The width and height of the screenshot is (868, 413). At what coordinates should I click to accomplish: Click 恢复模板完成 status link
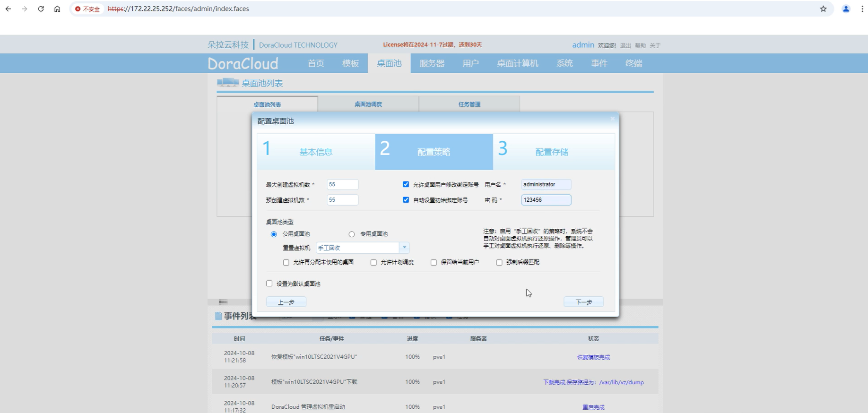coord(593,357)
